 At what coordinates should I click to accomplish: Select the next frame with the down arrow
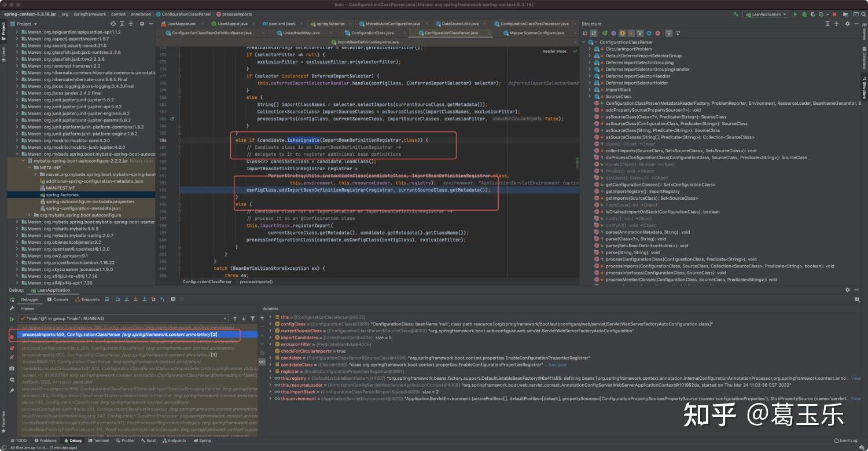coord(244,318)
